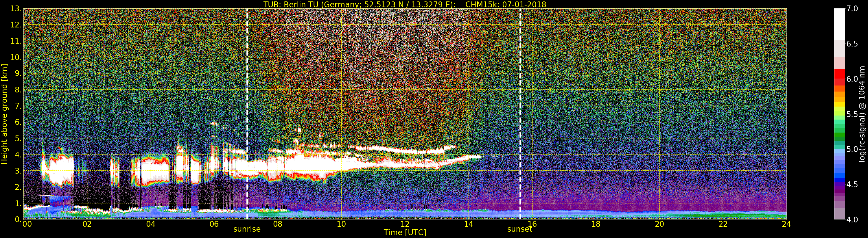The width and height of the screenshot is (868, 238).
Task: Click the time axis tick label 08
Action: pos(278,224)
